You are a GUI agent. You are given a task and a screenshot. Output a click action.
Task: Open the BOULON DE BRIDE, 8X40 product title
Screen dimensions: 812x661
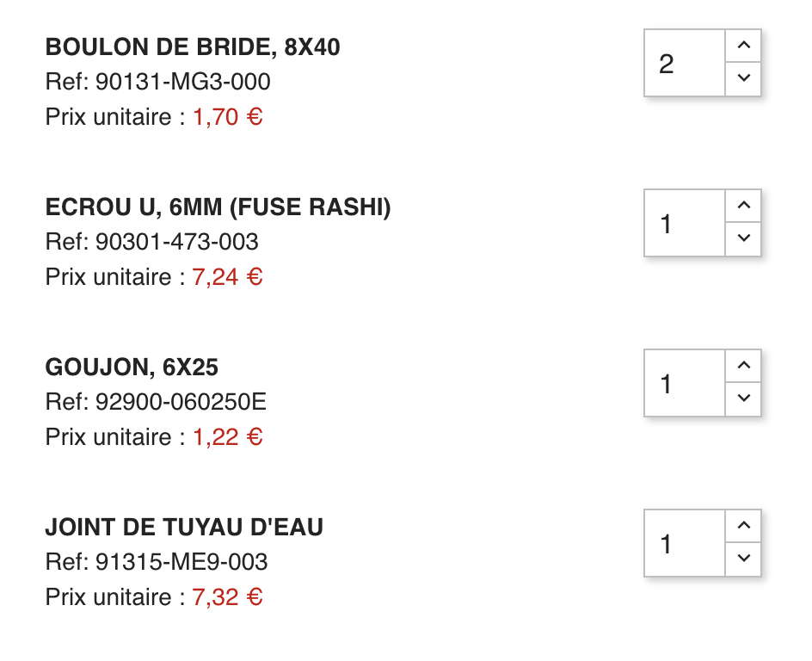pyautogui.click(x=193, y=47)
